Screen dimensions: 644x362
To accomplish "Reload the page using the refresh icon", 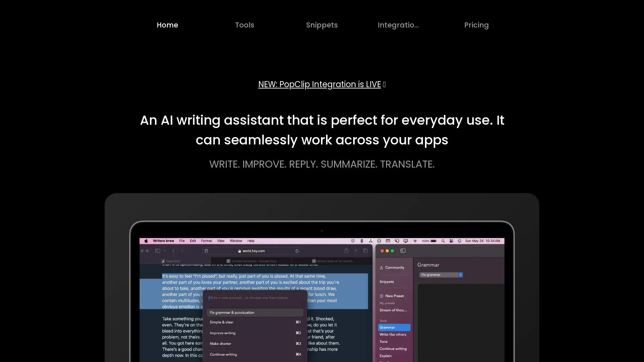I will click(297, 250).
